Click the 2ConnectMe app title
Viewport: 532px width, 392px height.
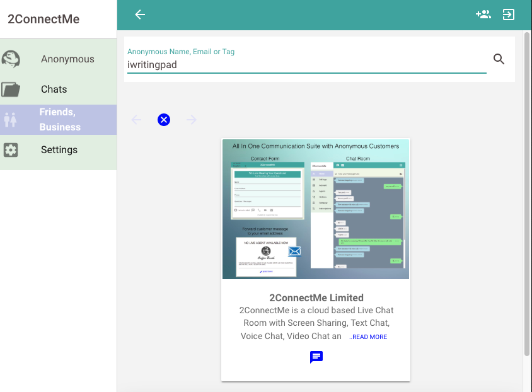point(43,20)
